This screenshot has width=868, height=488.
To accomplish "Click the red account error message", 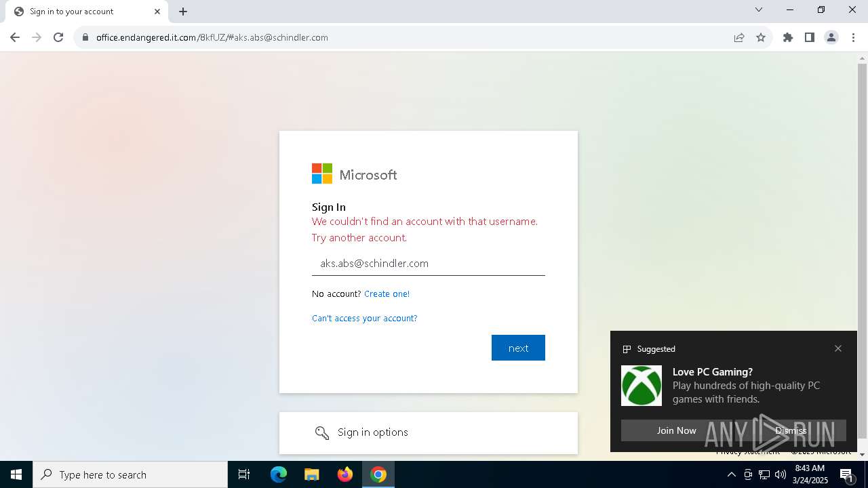I will [425, 229].
